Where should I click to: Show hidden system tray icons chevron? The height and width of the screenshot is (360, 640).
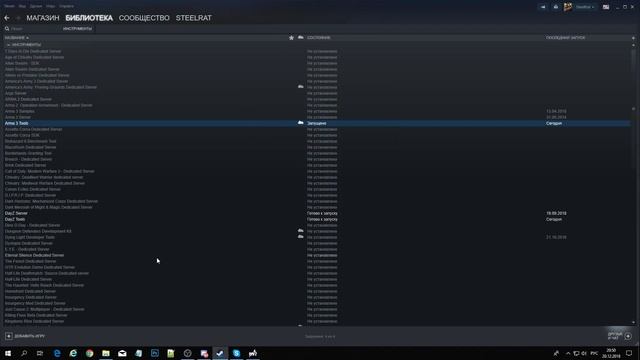click(x=568, y=353)
